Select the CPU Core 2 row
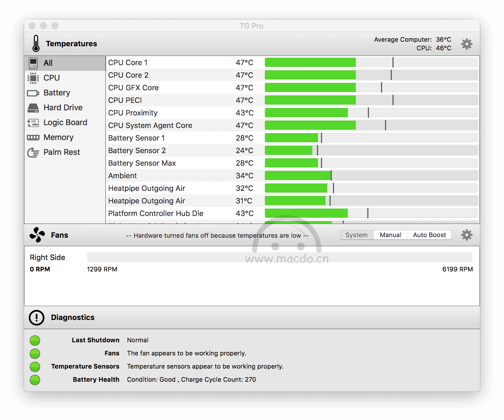 pyautogui.click(x=293, y=75)
